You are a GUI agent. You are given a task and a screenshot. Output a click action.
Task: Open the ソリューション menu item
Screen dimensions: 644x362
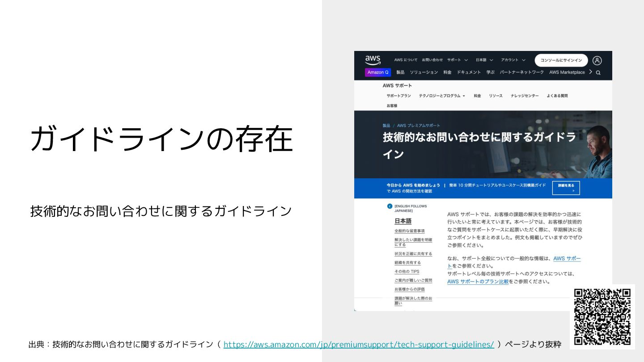[x=424, y=72]
